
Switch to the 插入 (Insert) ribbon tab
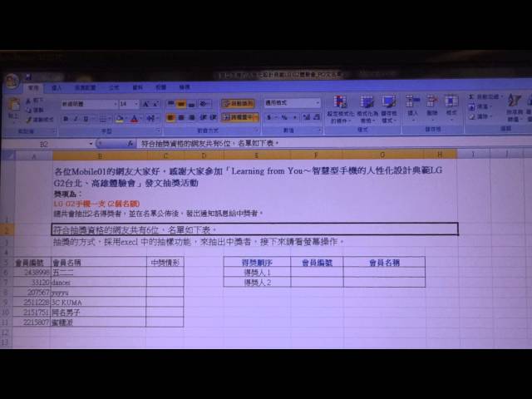57,88
